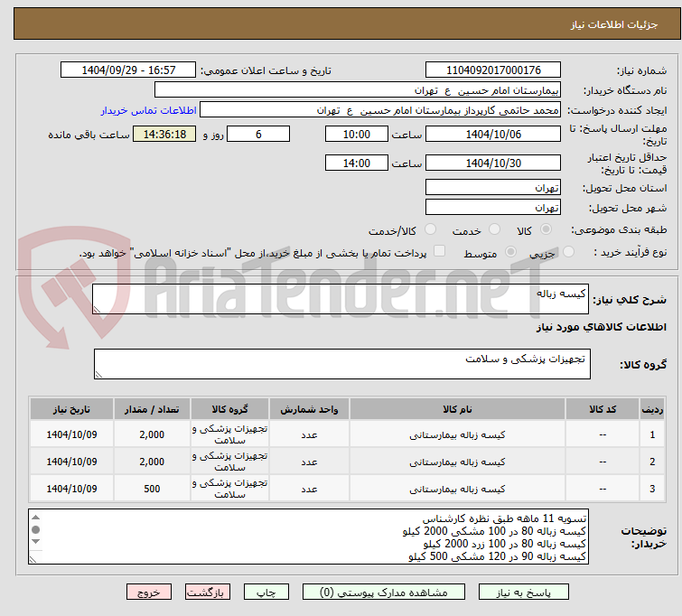Click the شرح کلی نیاز text area
This screenshot has height=616, width=682.
point(341,299)
